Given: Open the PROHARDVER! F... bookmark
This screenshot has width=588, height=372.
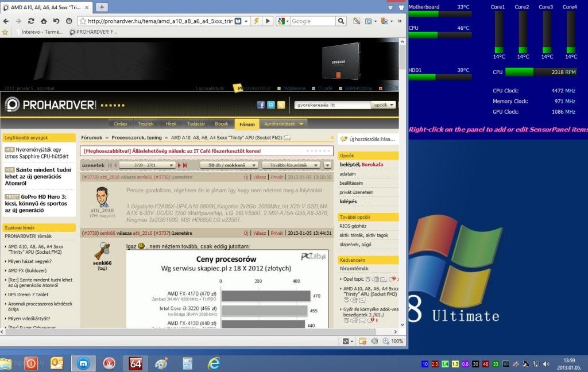Looking at the screenshot, I should [x=94, y=32].
